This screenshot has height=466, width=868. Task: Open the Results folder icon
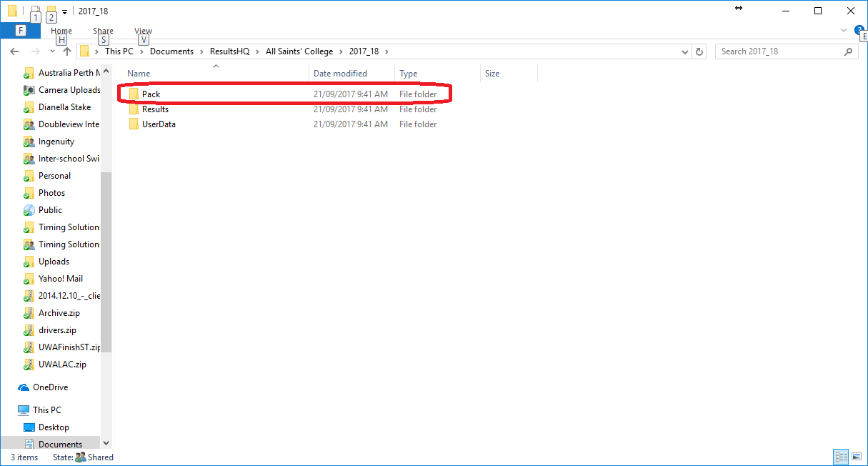point(134,109)
